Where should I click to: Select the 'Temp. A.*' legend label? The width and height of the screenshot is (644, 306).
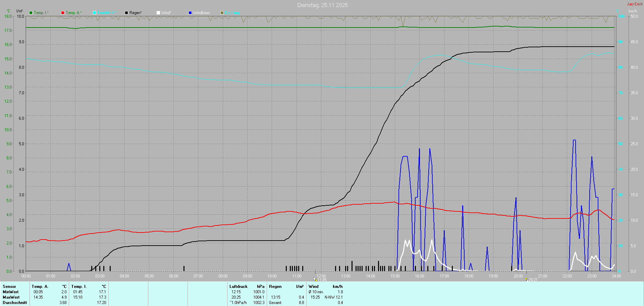[x=74, y=13]
